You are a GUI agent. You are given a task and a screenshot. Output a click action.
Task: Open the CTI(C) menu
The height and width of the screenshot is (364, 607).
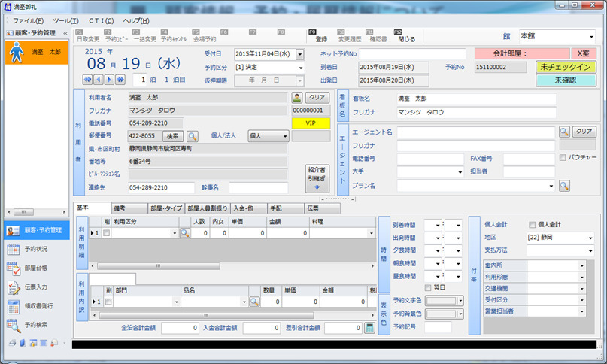101,21
